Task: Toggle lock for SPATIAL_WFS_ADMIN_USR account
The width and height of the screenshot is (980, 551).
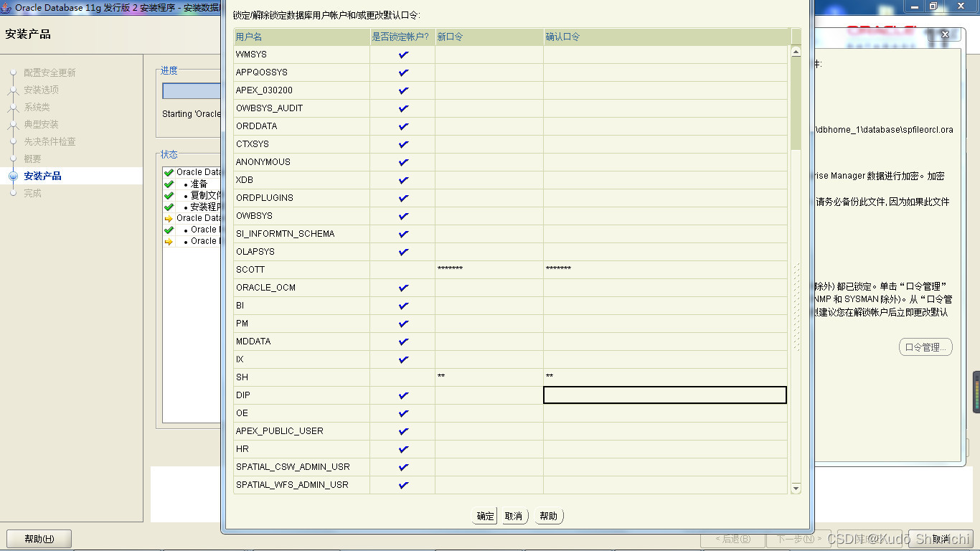Action: (403, 485)
